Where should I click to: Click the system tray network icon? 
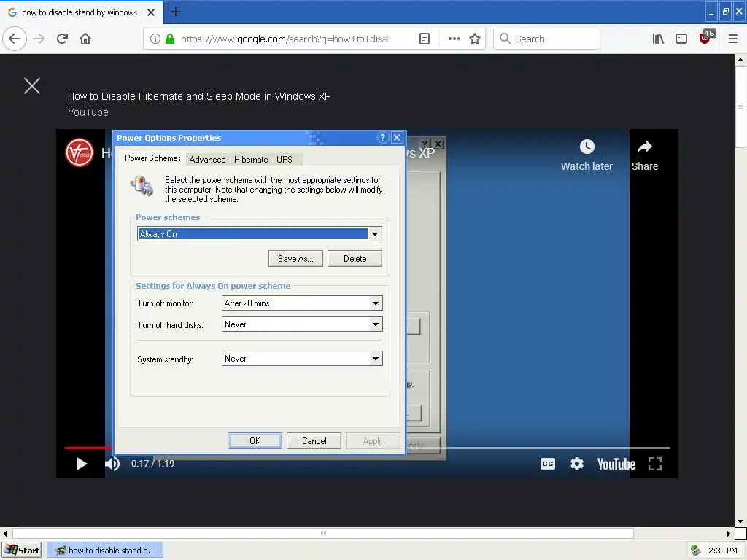coord(695,551)
